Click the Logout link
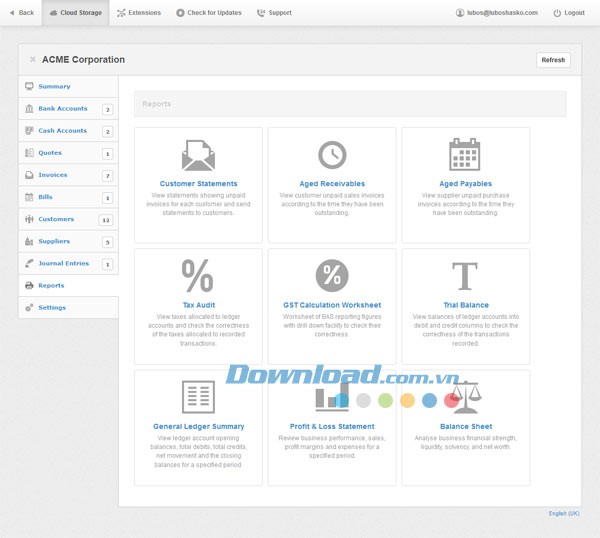The width and height of the screenshot is (600, 538). point(568,13)
